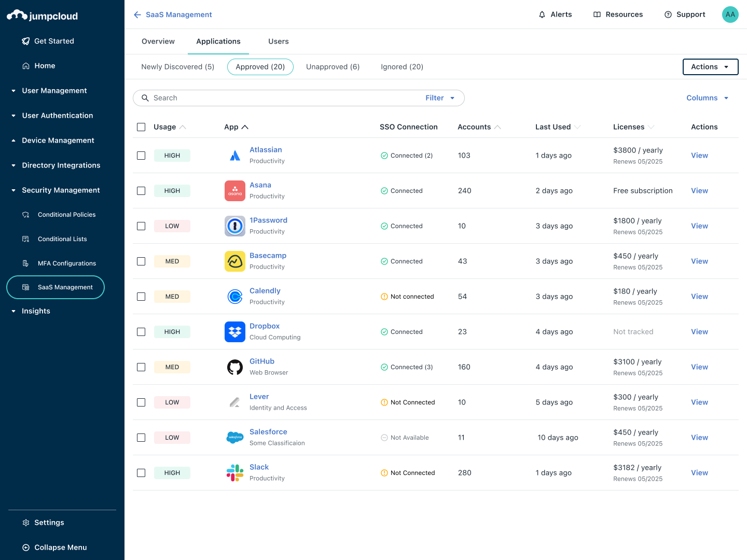Open the Filter dropdown in the search bar
This screenshot has width=747, height=560.
[439, 97]
